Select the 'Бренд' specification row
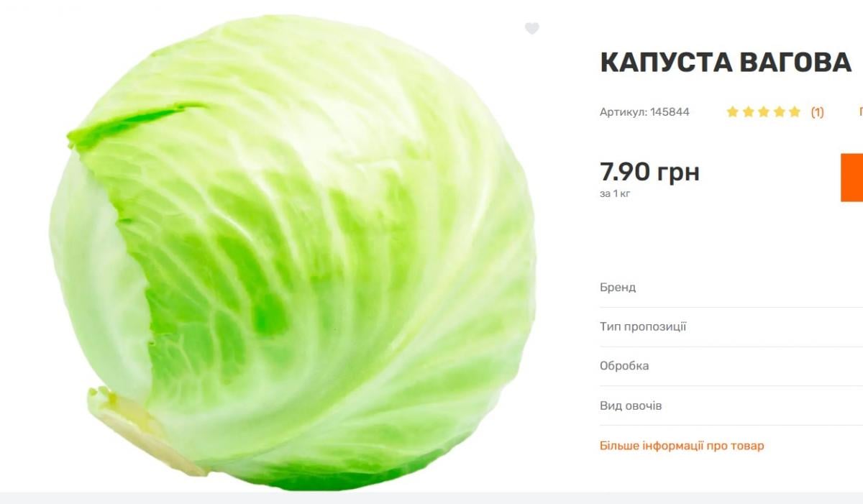Screen dimensions: 863x504 (x=731, y=288)
